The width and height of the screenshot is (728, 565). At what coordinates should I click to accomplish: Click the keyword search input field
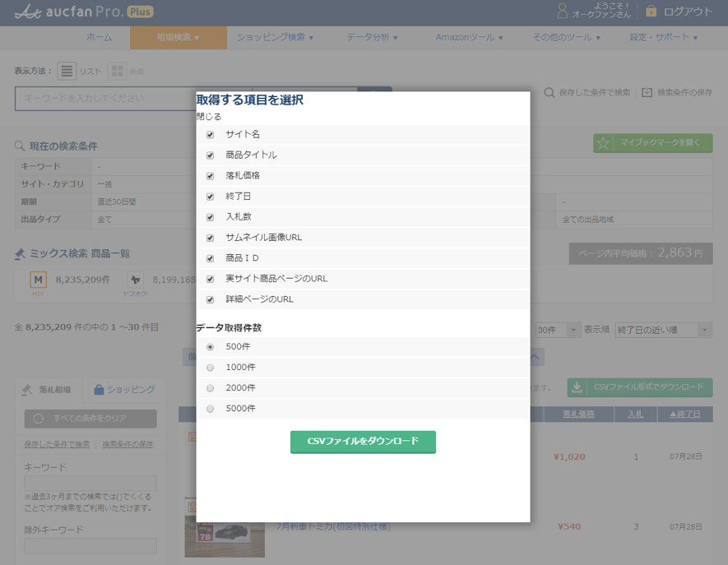coord(104,99)
